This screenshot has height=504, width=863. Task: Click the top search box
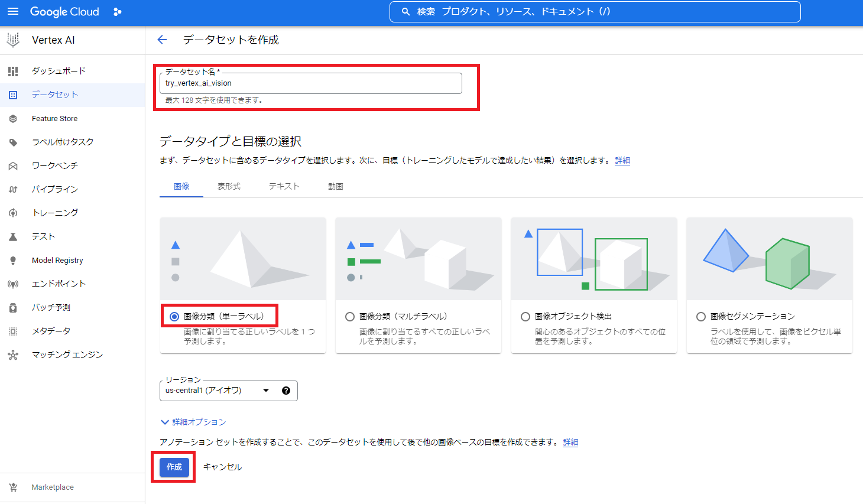(595, 12)
